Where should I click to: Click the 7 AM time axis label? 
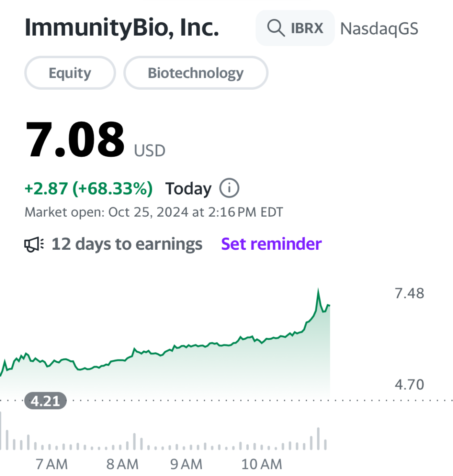52,464
